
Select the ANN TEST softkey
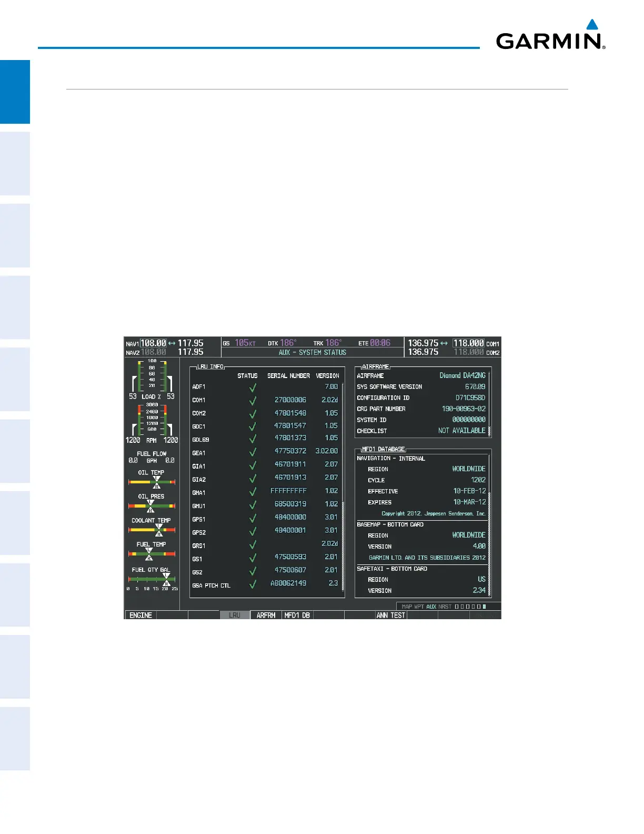[391, 615]
